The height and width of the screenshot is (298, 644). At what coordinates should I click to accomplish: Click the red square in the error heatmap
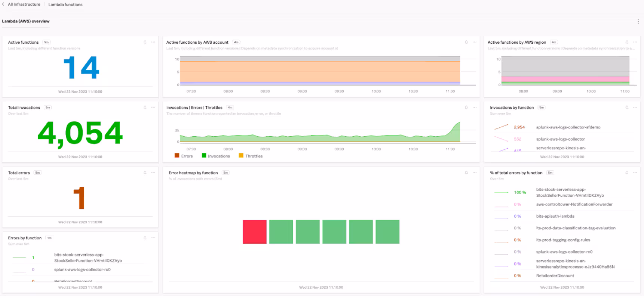pyautogui.click(x=254, y=232)
